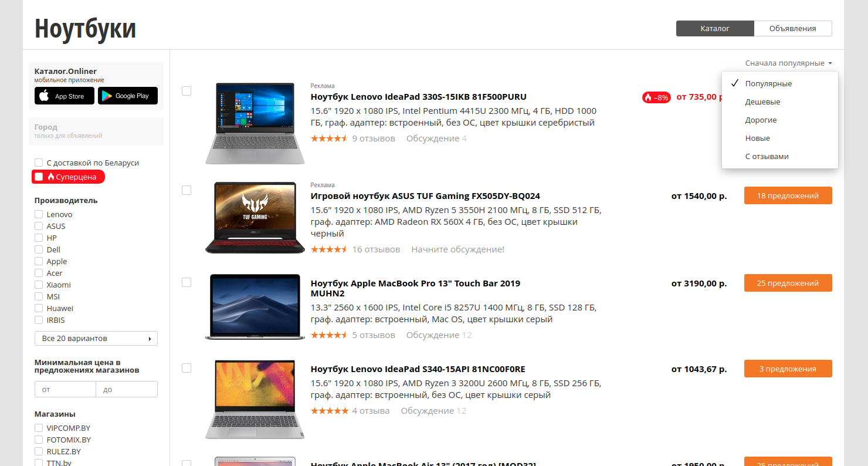
Task: Open 18 предложений for ASUS TUF
Action: click(x=788, y=196)
